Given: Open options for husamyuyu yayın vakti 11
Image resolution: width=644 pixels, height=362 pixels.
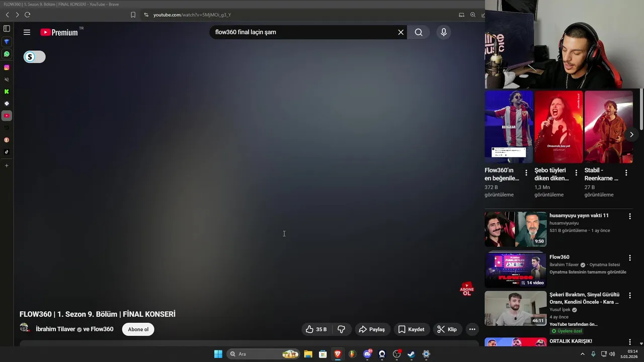Looking at the screenshot, I should (x=629, y=216).
